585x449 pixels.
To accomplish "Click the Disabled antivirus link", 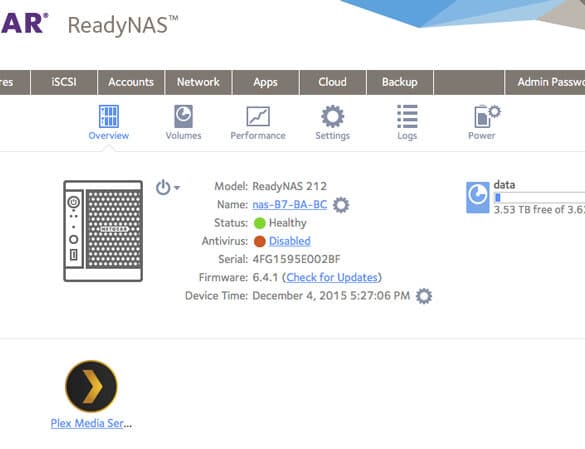I will tap(290, 241).
